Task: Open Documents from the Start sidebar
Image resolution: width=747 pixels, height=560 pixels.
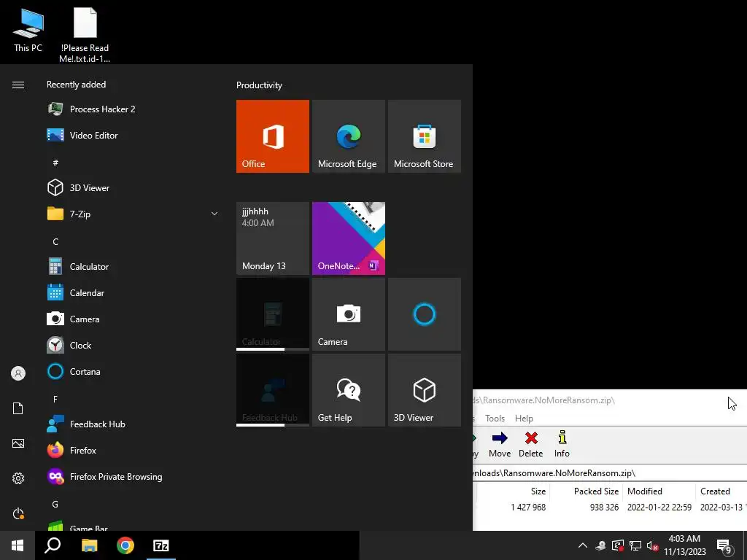Action: 18,408
